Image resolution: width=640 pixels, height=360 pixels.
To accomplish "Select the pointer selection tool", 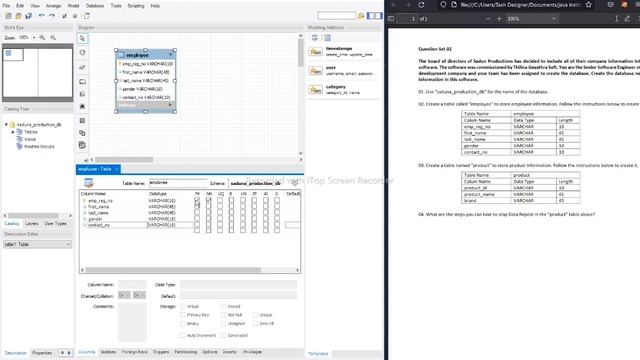I will [x=82, y=38].
